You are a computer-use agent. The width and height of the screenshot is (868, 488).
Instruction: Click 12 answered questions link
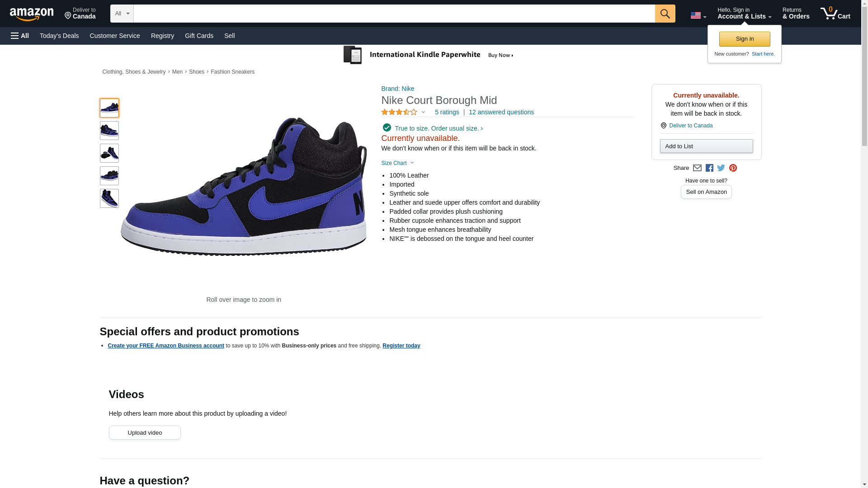501,112
